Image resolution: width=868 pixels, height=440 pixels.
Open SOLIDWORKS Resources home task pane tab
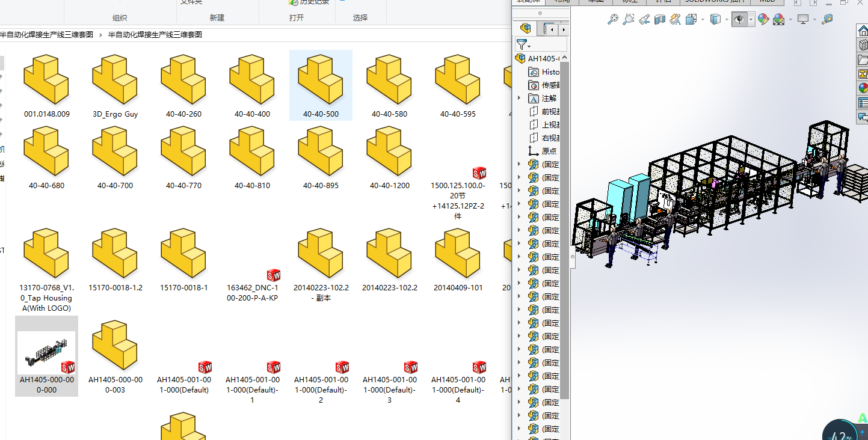point(863,31)
